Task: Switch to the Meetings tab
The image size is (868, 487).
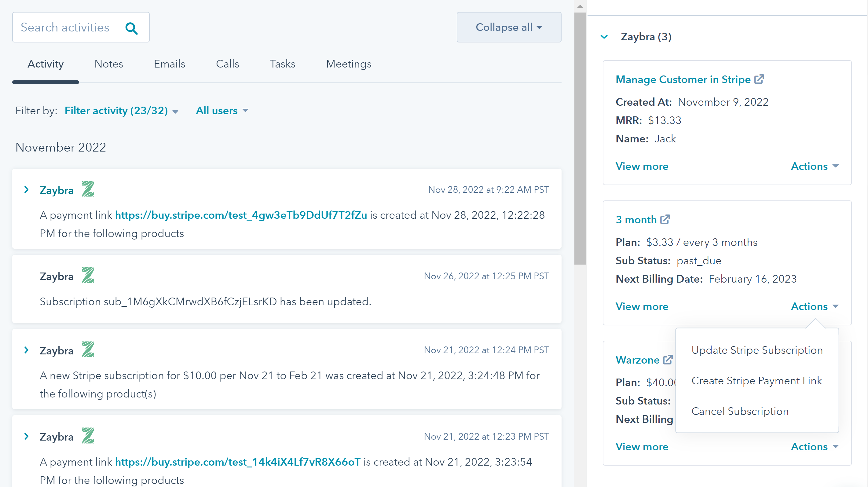Action: 348,64
